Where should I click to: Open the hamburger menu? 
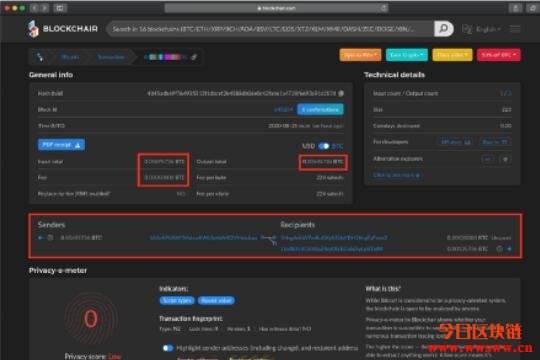point(515,29)
